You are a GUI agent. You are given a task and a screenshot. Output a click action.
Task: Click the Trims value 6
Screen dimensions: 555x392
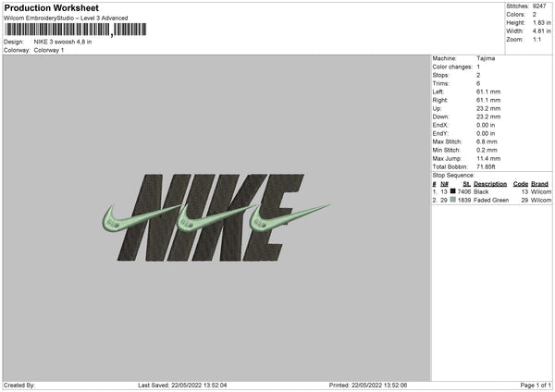(478, 83)
